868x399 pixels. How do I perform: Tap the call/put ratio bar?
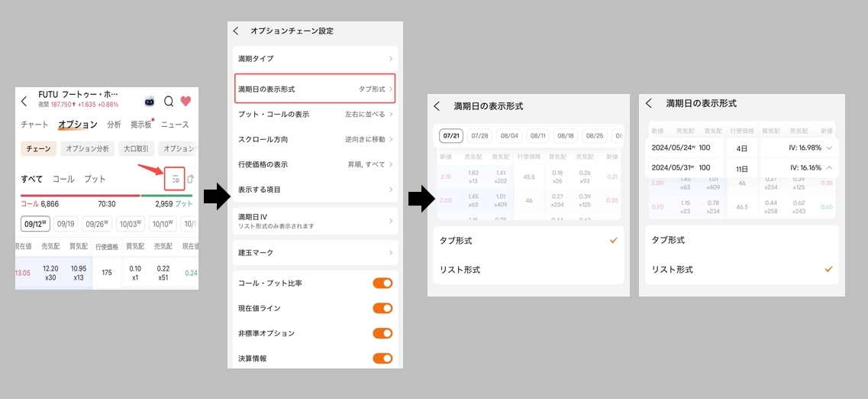106,196
